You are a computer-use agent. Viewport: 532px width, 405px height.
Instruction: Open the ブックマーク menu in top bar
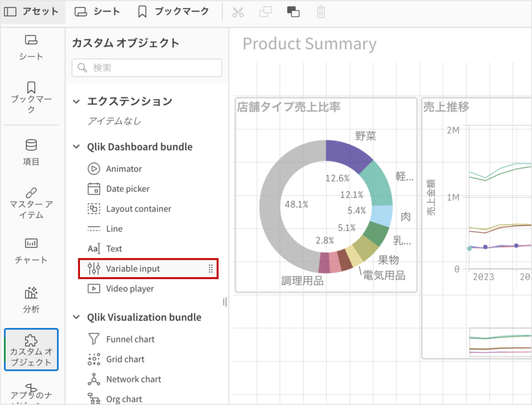174,11
